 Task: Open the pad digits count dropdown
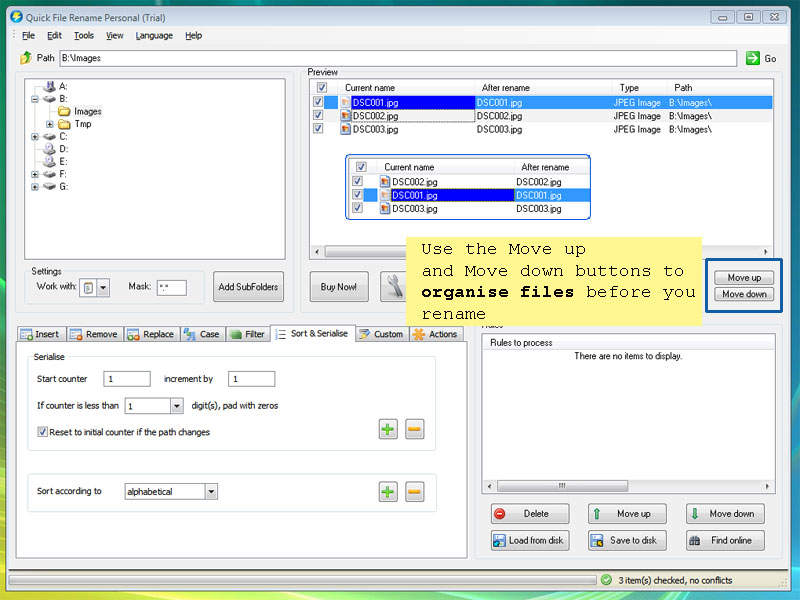click(x=176, y=406)
